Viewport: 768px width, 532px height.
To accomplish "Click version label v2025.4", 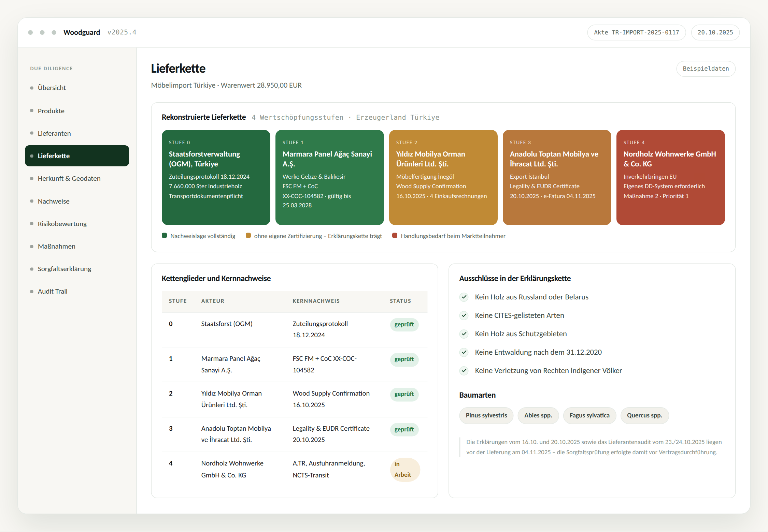I will 122,32.
